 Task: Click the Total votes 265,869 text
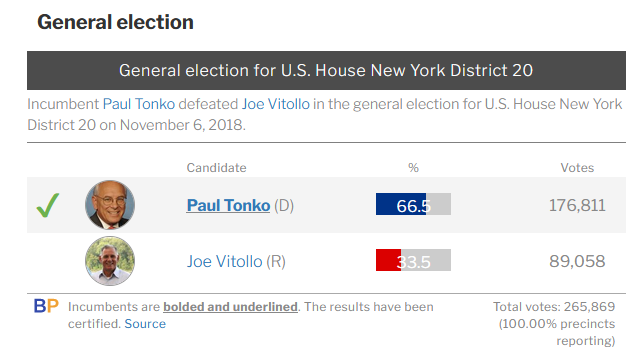pyautogui.click(x=554, y=307)
